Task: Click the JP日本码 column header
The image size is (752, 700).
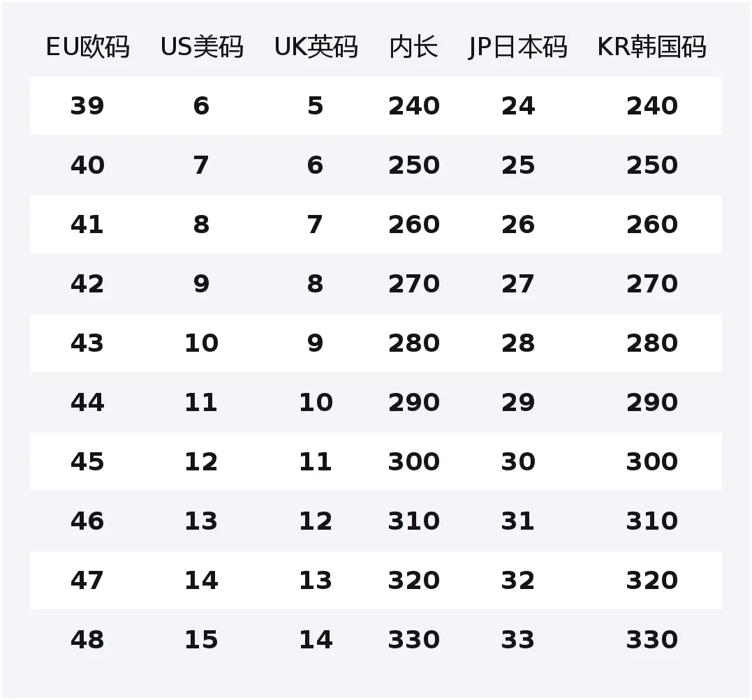Action: (x=518, y=47)
